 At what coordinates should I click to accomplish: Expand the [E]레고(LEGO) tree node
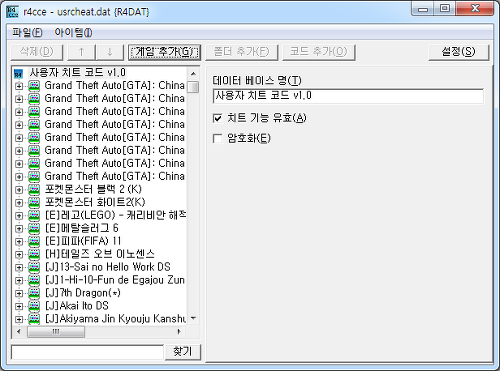click(19, 216)
